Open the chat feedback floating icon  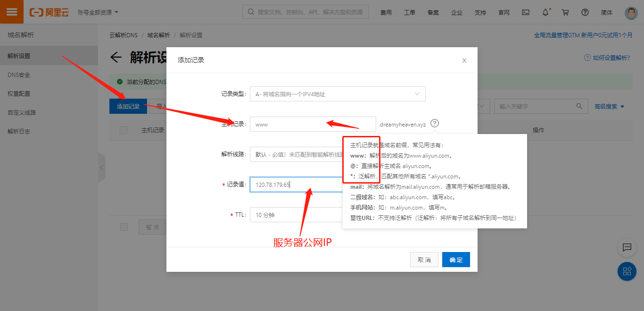pos(627,247)
